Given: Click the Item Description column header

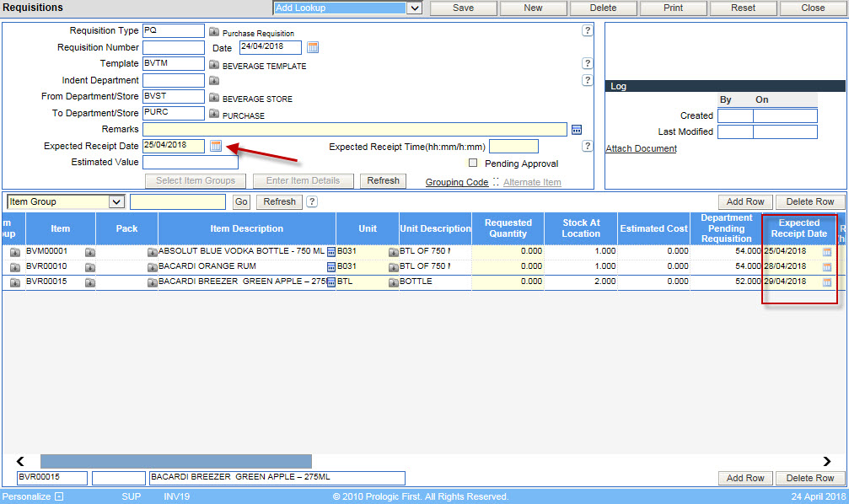Looking at the screenshot, I should point(247,228).
